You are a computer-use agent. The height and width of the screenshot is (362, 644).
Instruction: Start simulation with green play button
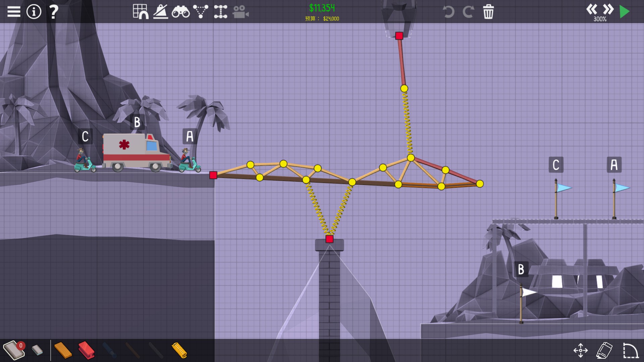click(x=625, y=12)
